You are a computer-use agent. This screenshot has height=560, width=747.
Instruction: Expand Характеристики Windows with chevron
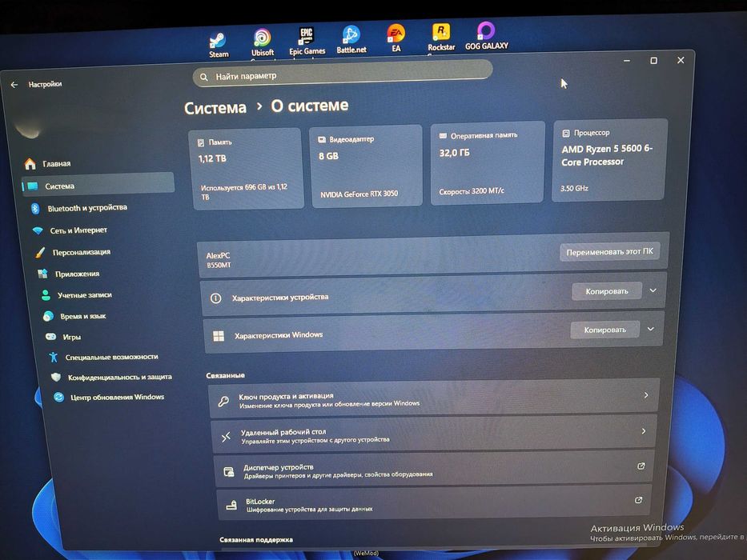point(651,329)
